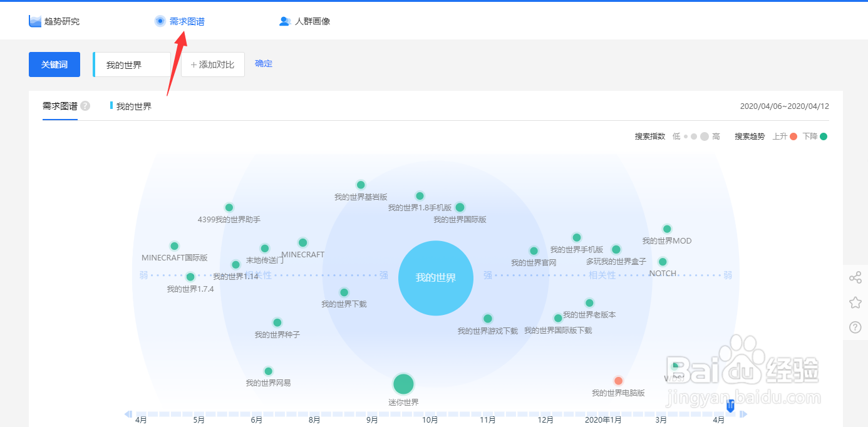Click the 下降 green trend legend dot
This screenshot has width=868, height=427.
click(x=824, y=136)
